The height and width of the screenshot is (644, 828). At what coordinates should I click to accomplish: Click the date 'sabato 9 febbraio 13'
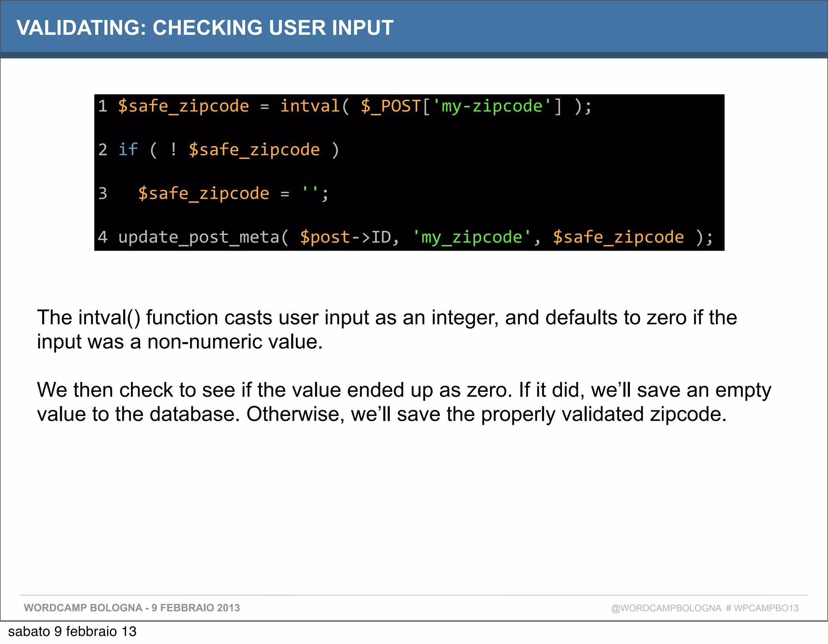pos(72,631)
